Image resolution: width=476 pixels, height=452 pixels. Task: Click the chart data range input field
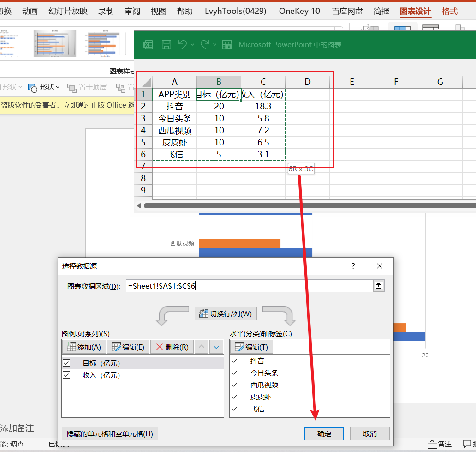click(250, 286)
